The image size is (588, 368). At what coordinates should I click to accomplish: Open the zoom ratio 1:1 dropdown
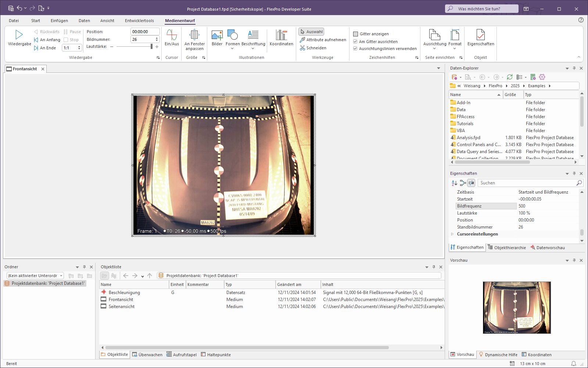(x=72, y=48)
